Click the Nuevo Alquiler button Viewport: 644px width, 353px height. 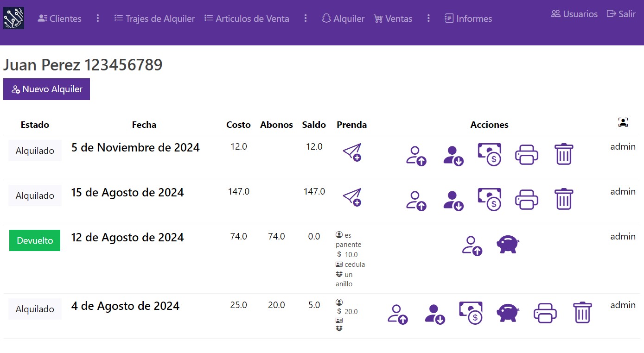(46, 89)
